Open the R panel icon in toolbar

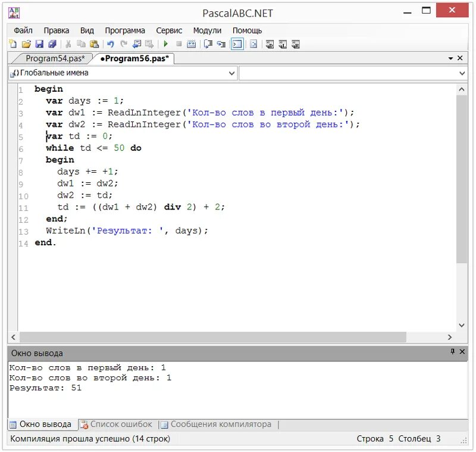coord(296,44)
